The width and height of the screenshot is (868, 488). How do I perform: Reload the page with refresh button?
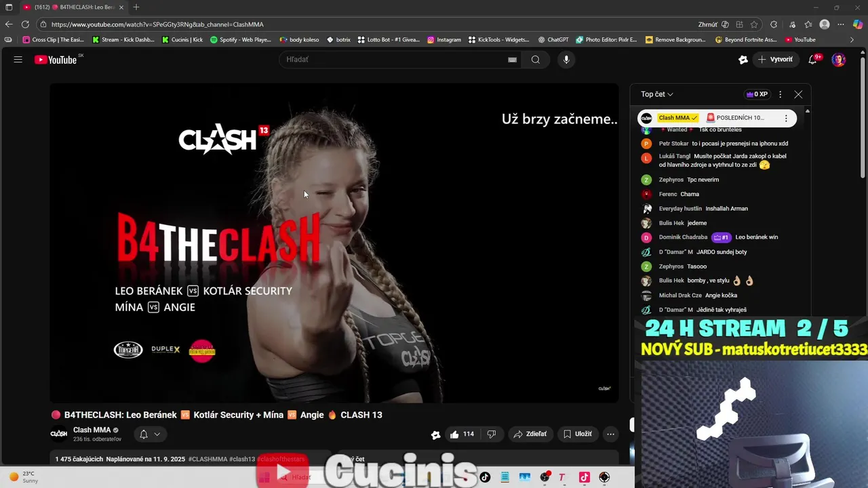(25, 24)
